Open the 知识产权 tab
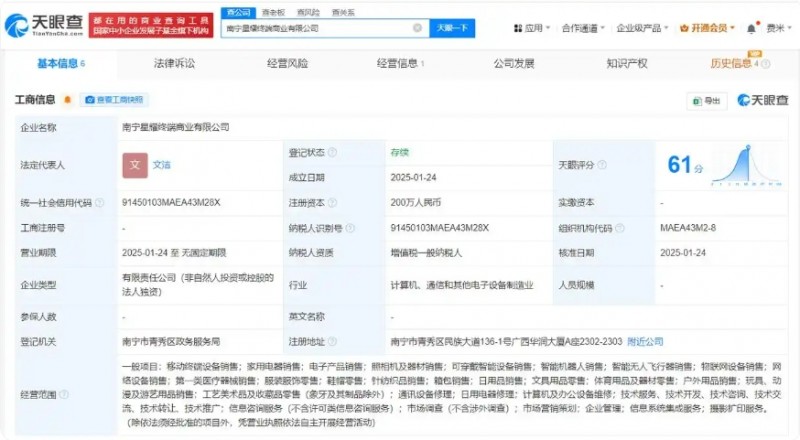Screen dimensions: 800x440 click(x=626, y=64)
